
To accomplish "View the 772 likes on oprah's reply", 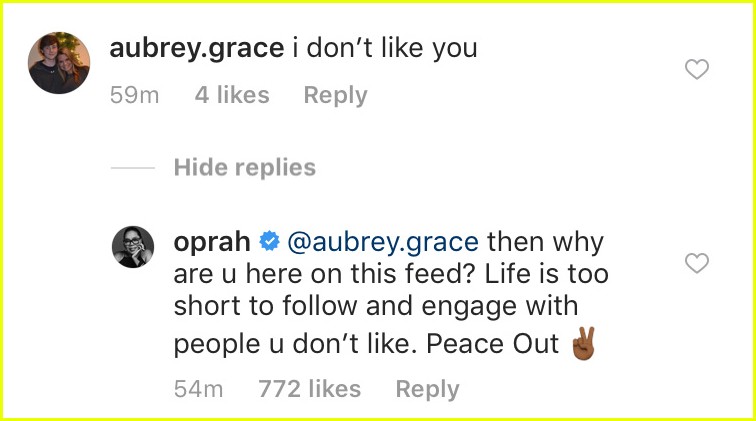I will coord(310,389).
